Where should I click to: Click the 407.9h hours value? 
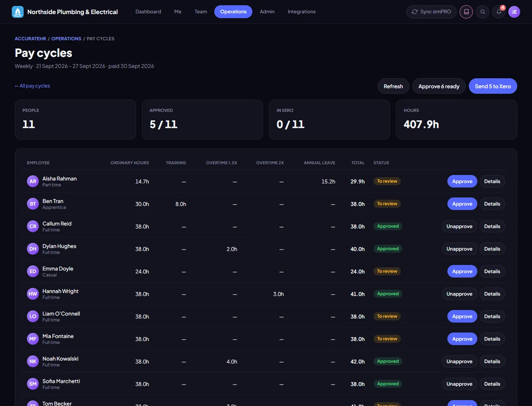(421, 125)
